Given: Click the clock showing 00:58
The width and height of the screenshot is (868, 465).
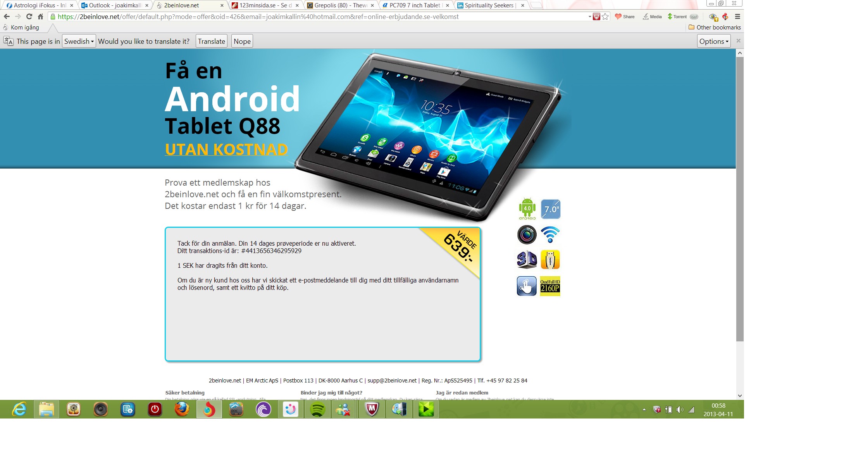Looking at the screenshot, I should tap(718, 406).
